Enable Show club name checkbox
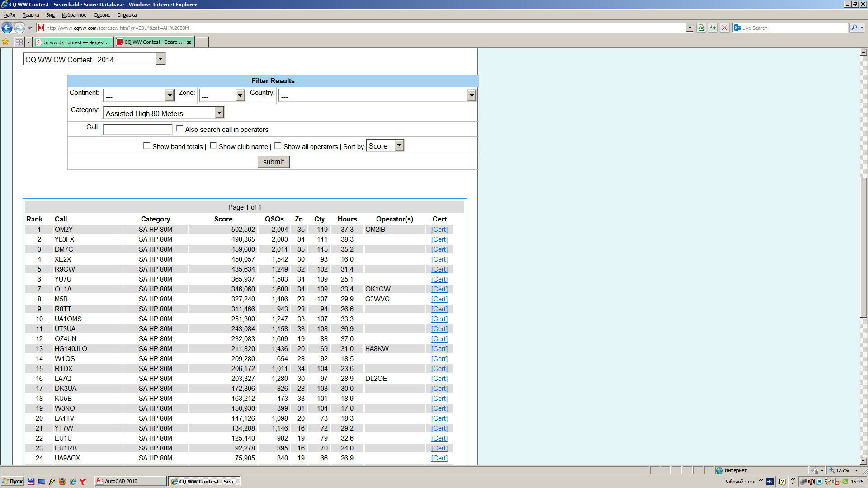The image size is (868, 488). click(213, 145)
